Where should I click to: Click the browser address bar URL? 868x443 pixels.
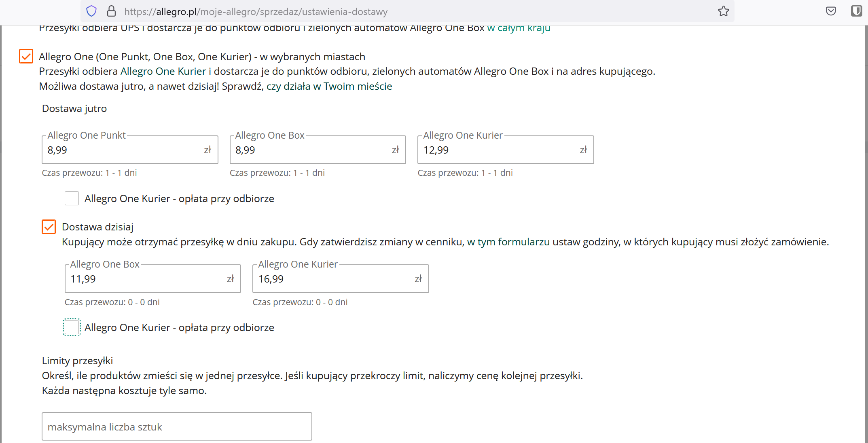click(x=256, y=12)
